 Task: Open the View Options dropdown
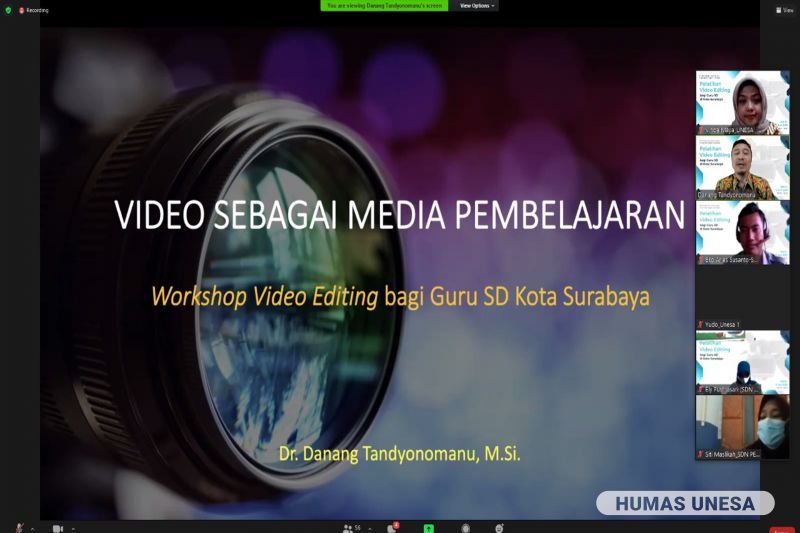click(x=477, y=6)
